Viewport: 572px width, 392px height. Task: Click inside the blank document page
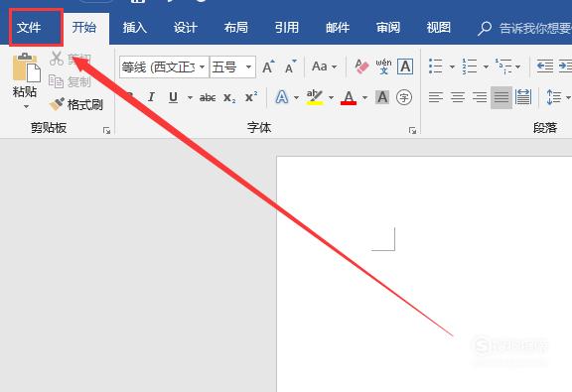[424, 274]
